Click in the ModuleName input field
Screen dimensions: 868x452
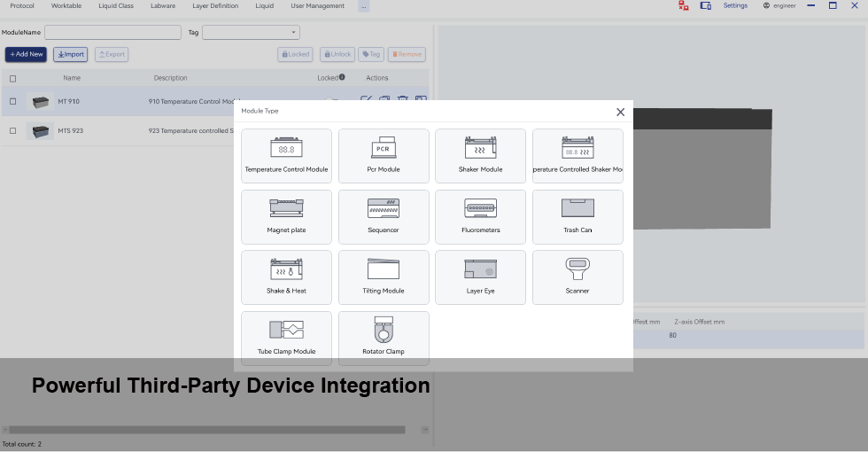click(x=112, y=33)
